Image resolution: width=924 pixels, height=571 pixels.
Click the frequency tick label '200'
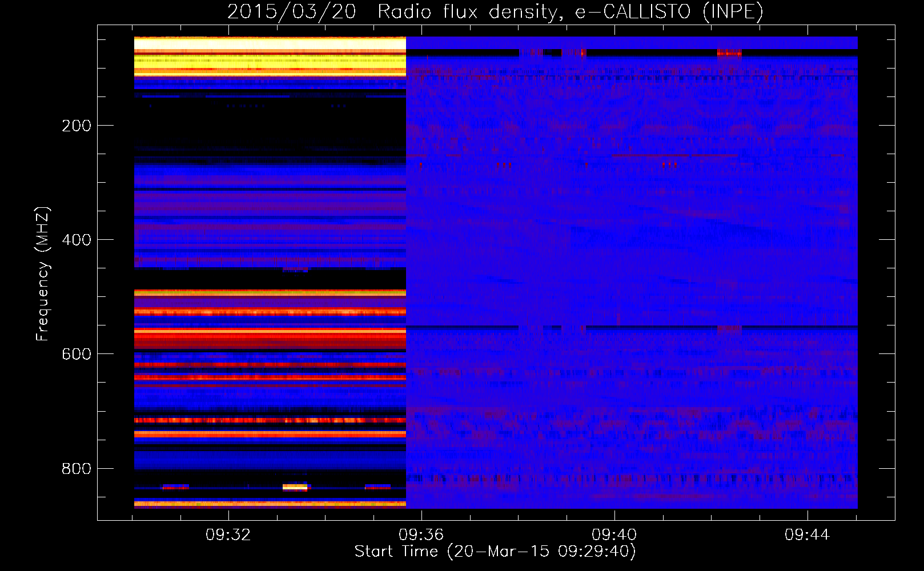click(77, 126)
